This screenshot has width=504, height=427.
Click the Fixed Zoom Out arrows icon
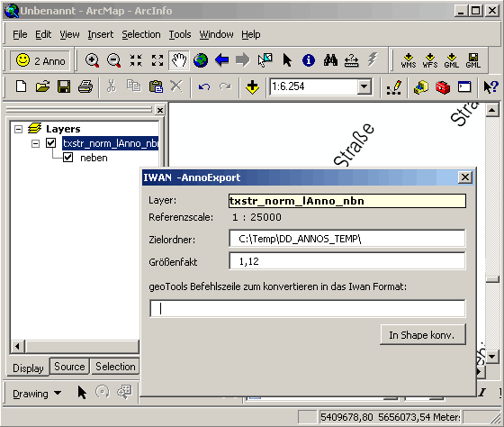pyautogui.click(x=157, y=60)
